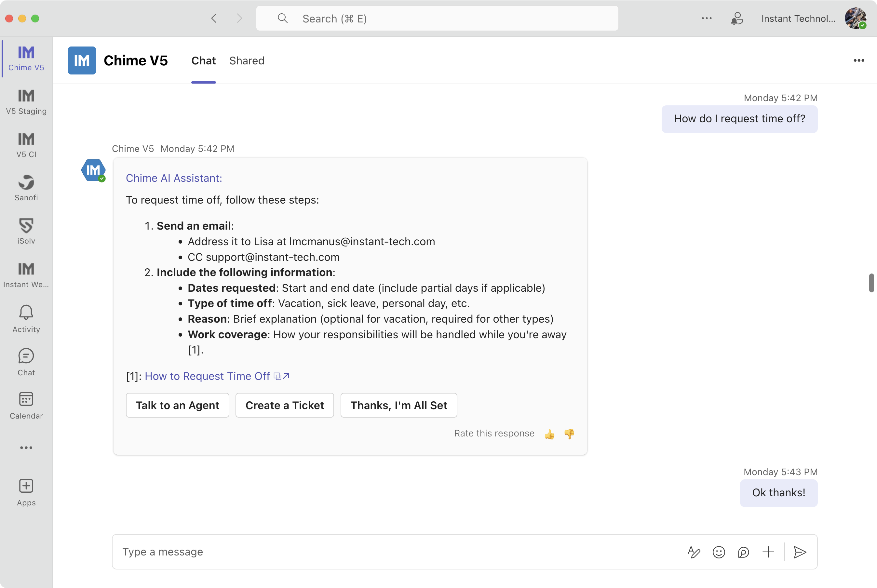Click Thanks, I'm All Set button
The height and width of the screenshot is (588, 877).
pos(399,405)
